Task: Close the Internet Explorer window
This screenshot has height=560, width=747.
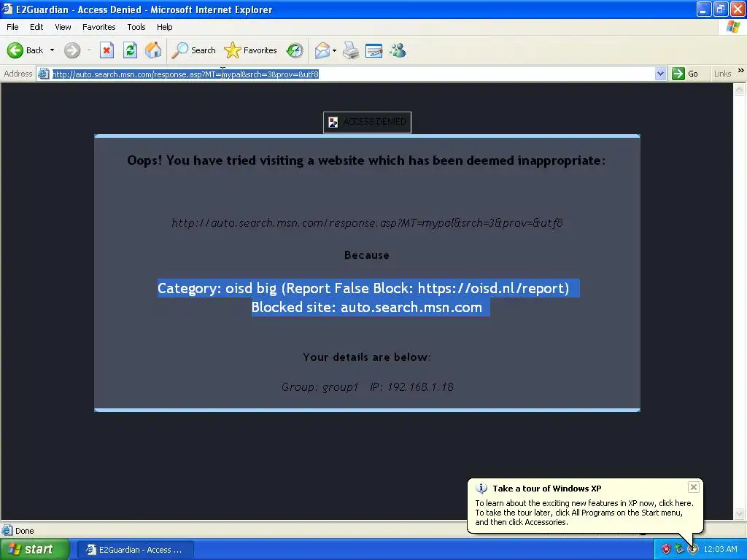Action: pos(738,9)
